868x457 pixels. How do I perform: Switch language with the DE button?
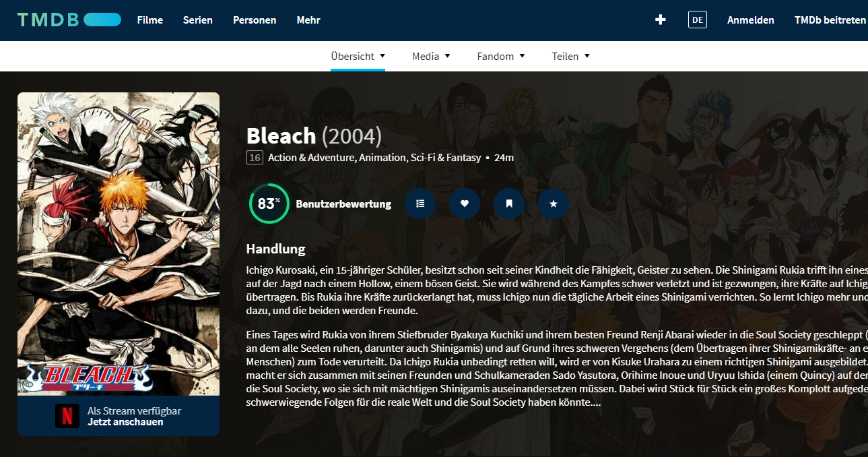(698, 20)
